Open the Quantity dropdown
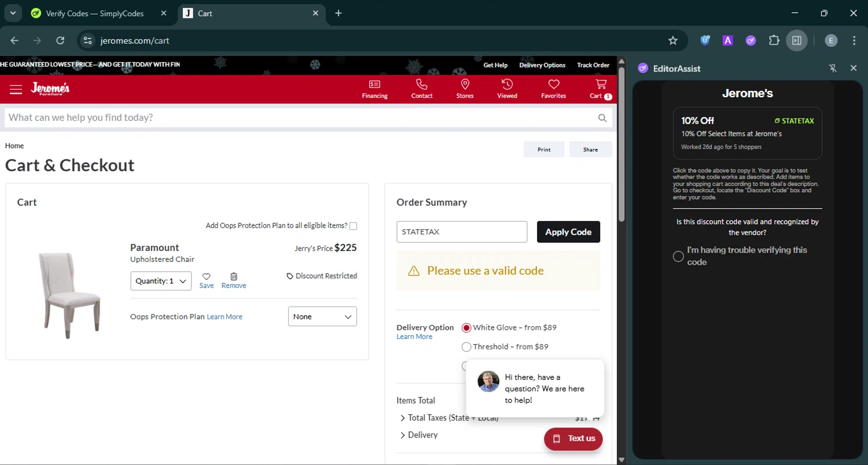 click(161, 281)
